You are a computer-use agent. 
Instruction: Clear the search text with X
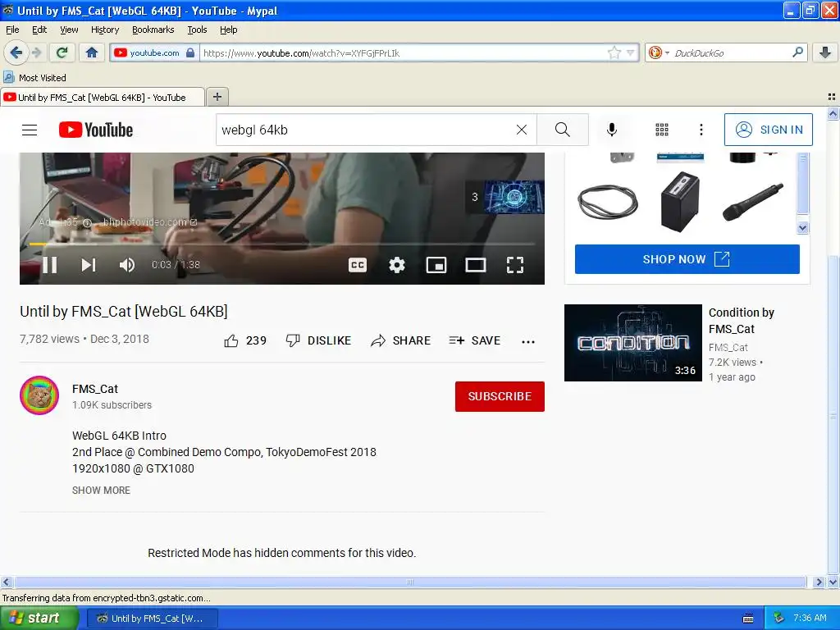[521, 130]
